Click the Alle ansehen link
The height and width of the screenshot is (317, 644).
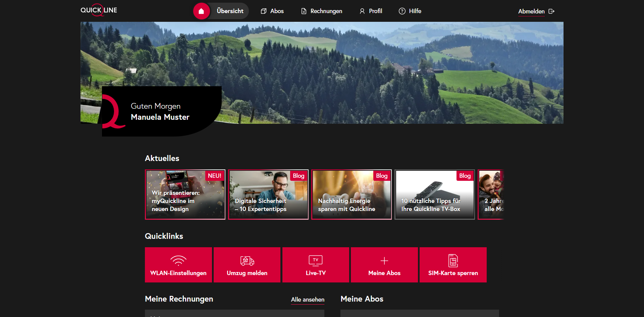click(308, 300)
